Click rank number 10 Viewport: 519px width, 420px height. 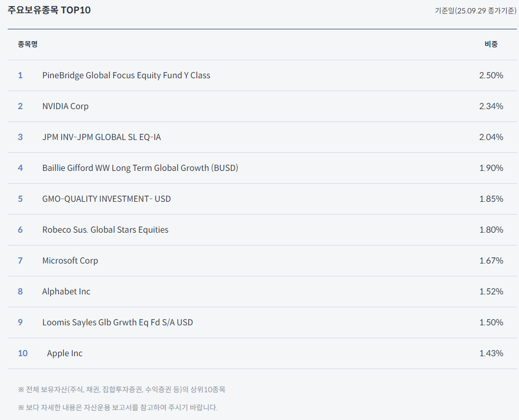click(x=23, y=354)
